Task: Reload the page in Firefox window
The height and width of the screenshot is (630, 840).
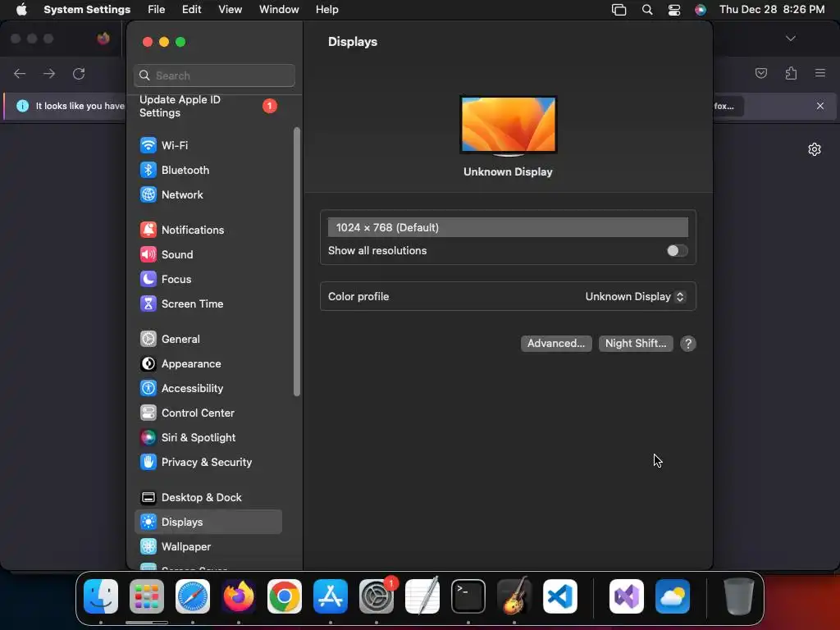Action: (x=79, y=73)
